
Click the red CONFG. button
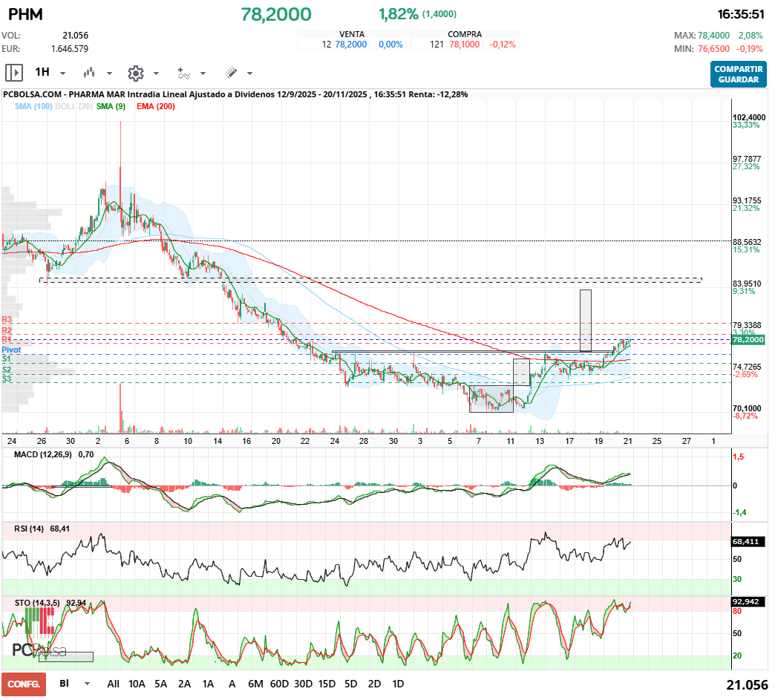tap(24, 684)
